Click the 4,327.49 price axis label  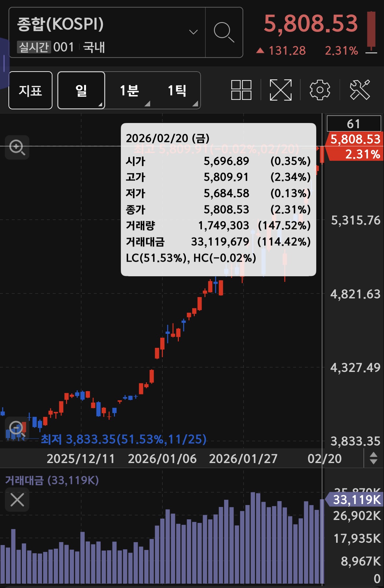(355, 368)
